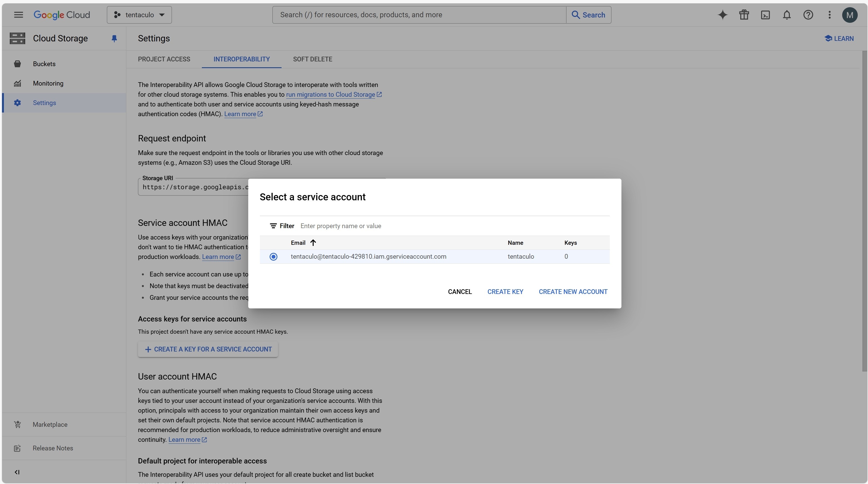Go to Monitoring in sidebar

[64, 83]
